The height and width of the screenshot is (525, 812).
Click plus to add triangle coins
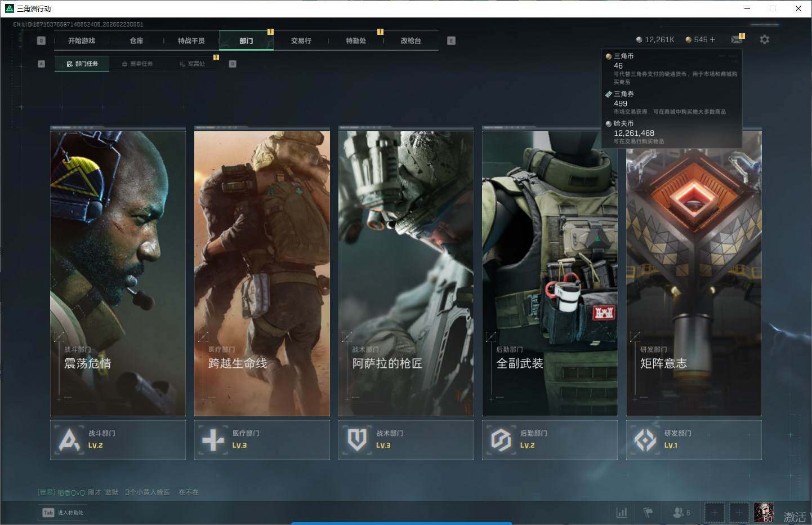click(x=712, y=39)
